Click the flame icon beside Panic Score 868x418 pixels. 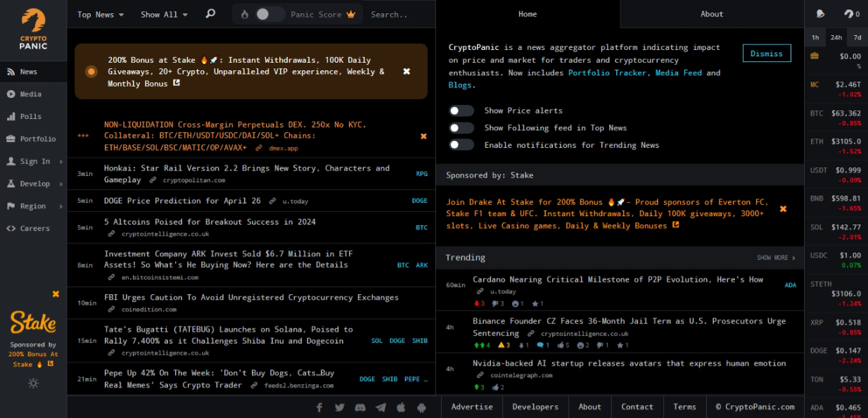click(x=245, y=14)
